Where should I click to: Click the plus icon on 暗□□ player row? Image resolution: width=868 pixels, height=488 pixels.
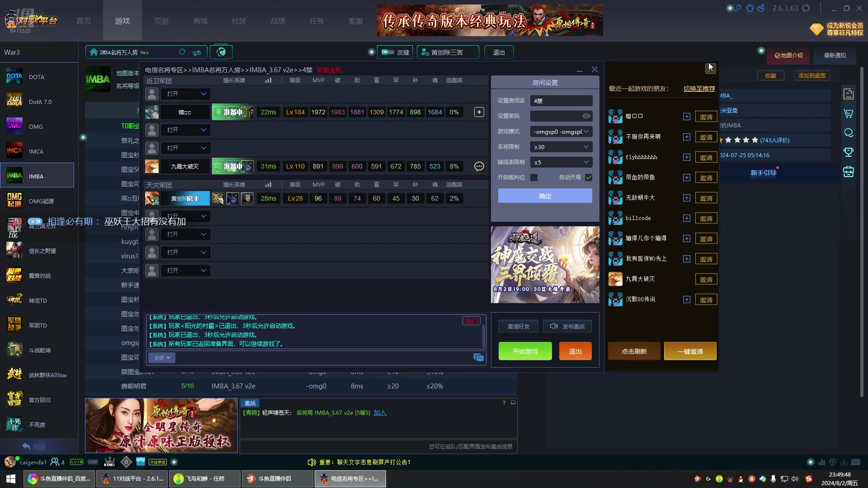pyautogui.click(x=479, y=112)
